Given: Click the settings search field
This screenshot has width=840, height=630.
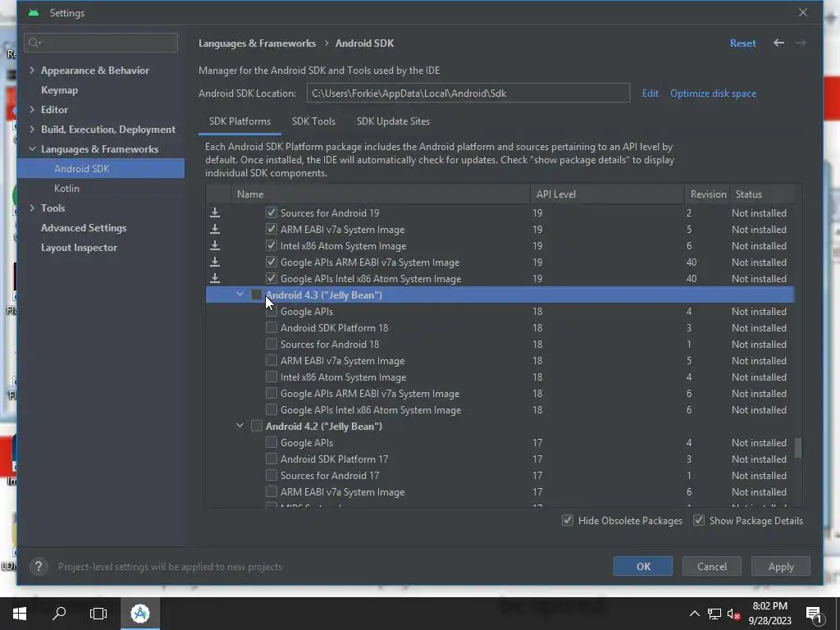Looking at the screenshot, I should pyautogui.click(x=101, y=43).
